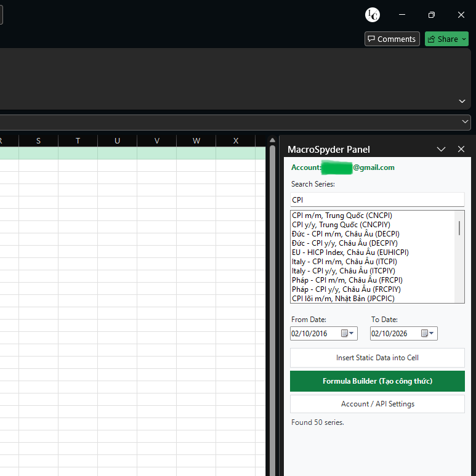Image resolution: width=476 pixels, height=476 pixels.
Task: Open MacroSpyder Panel options chevron
Action: 441,149
